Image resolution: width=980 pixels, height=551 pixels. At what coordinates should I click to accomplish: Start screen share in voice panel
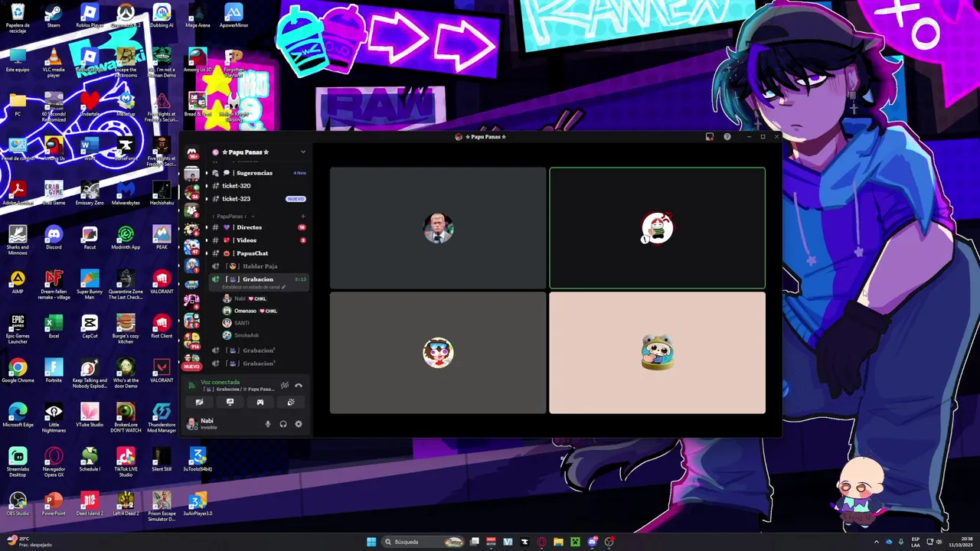(230, 402)
